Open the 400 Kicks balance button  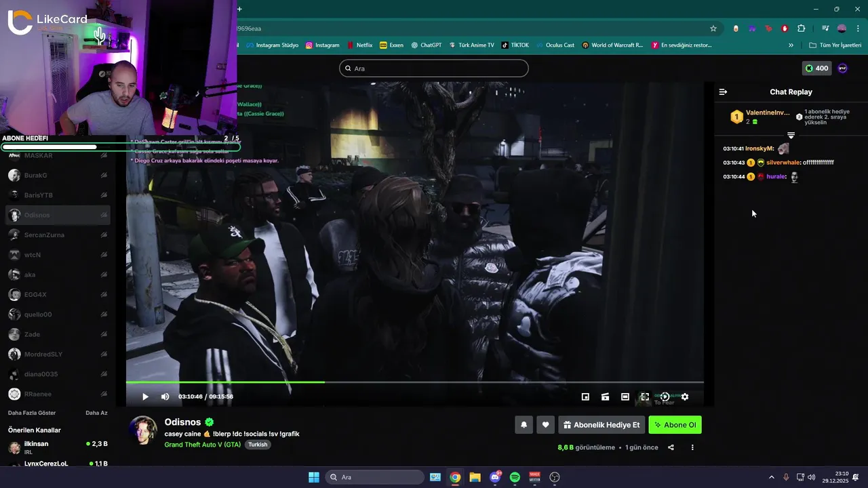(816, 68)
